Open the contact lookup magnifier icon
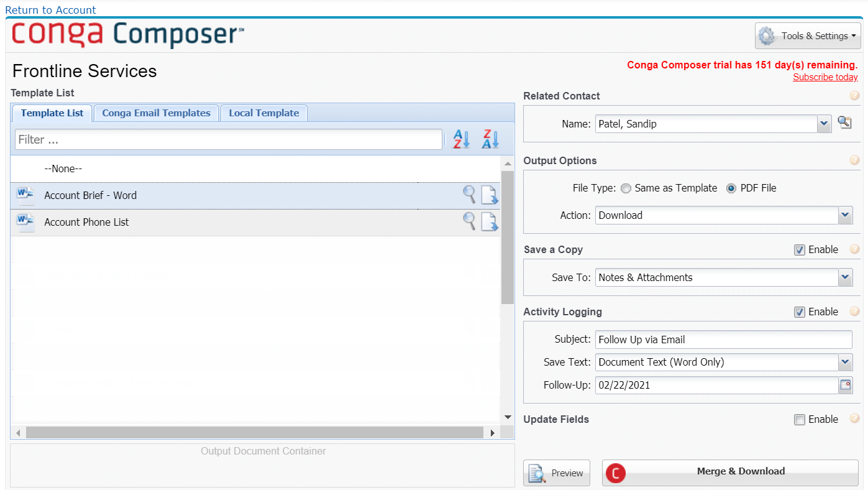Viewport: 868px width, 490px height. [x=844, y=122]
